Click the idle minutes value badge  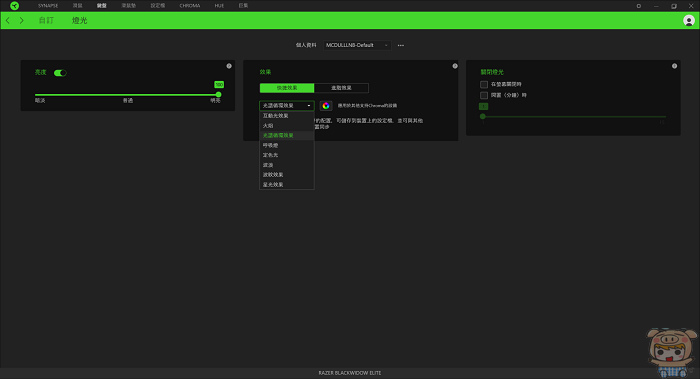click(x=483, y=106)
